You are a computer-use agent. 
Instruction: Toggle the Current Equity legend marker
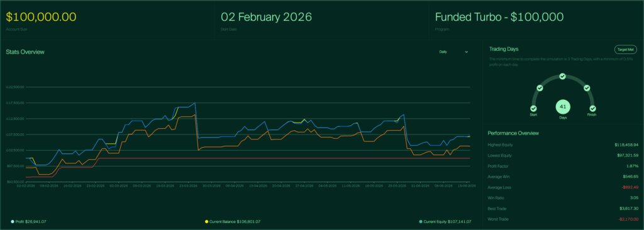click(x=421, y=222)
